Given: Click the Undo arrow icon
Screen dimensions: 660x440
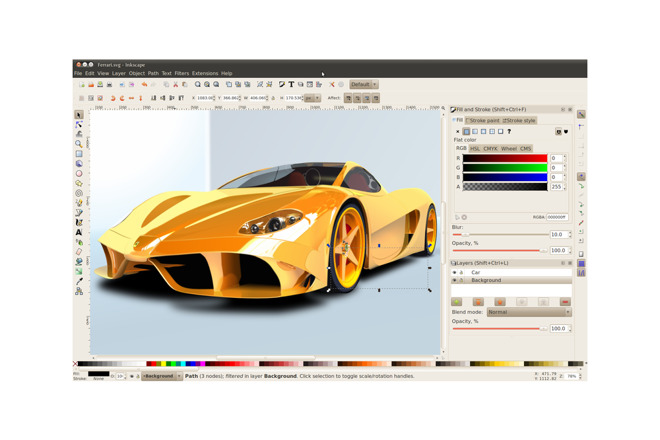Looking at the screenshot, I should coord(144,85).
